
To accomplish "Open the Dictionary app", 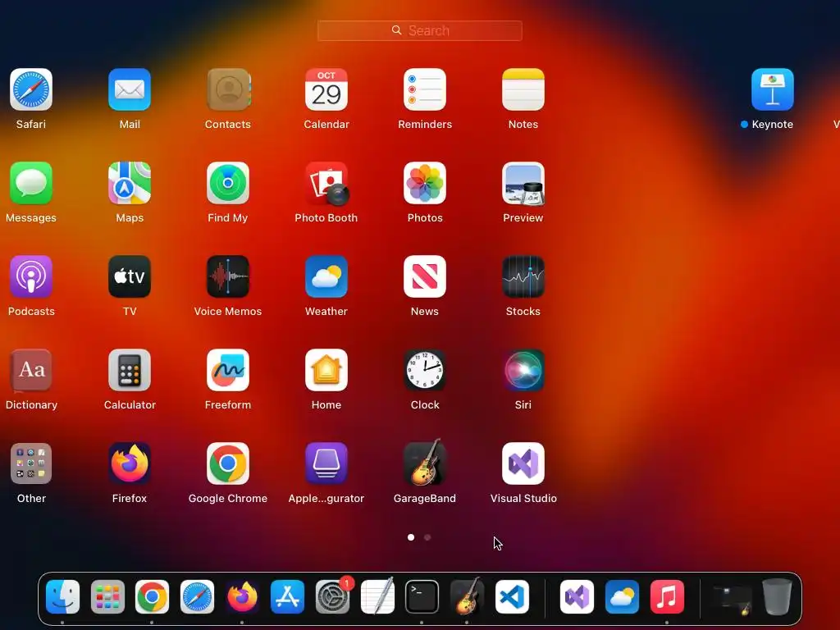I will coord(31,370).
